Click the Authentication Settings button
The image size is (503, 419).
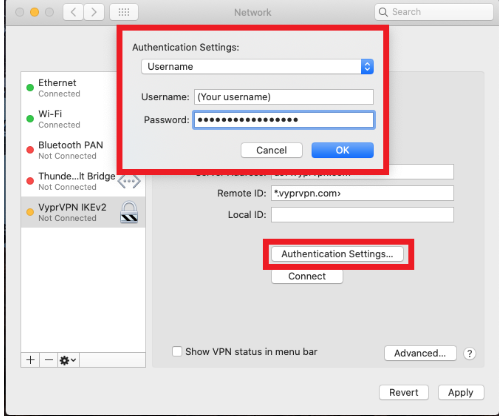337,254
